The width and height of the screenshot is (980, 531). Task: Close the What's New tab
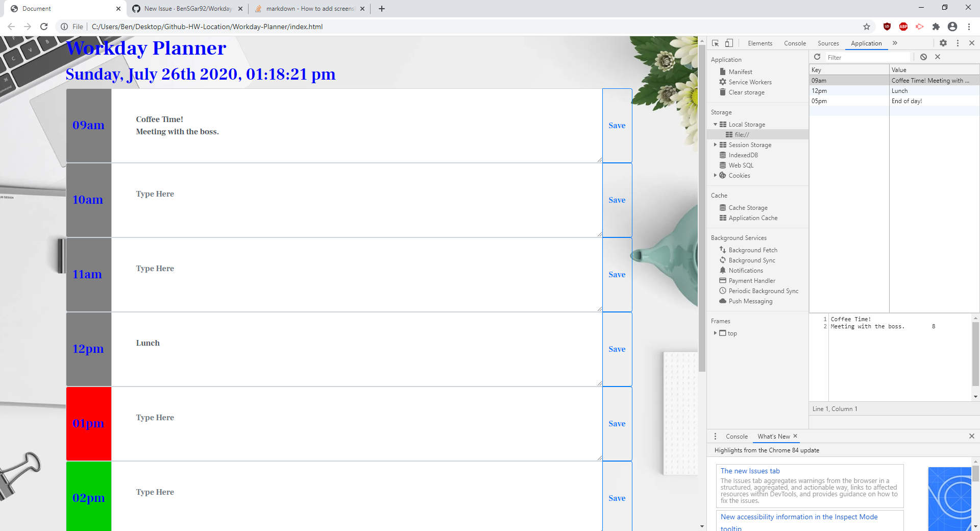pyautogui.click(x=795, y=436)
